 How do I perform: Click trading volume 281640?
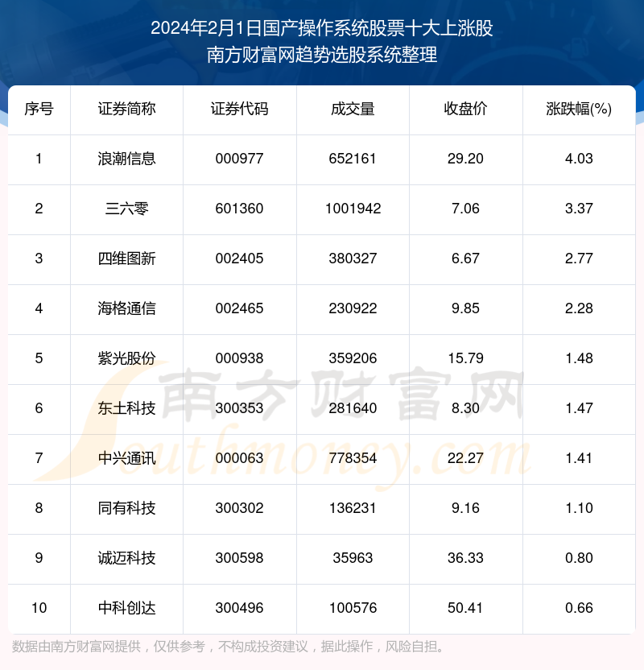pos(353,408)
